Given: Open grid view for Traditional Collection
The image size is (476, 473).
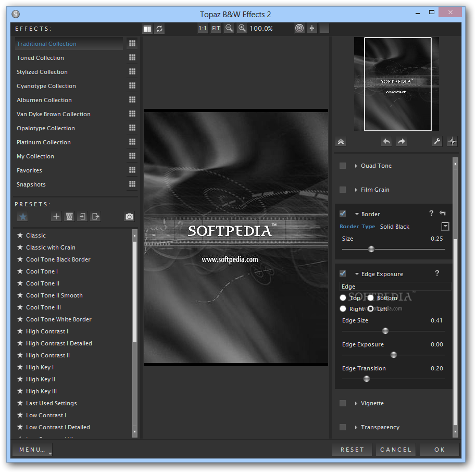Looking at the screenshot, I should tap(132, 43).
